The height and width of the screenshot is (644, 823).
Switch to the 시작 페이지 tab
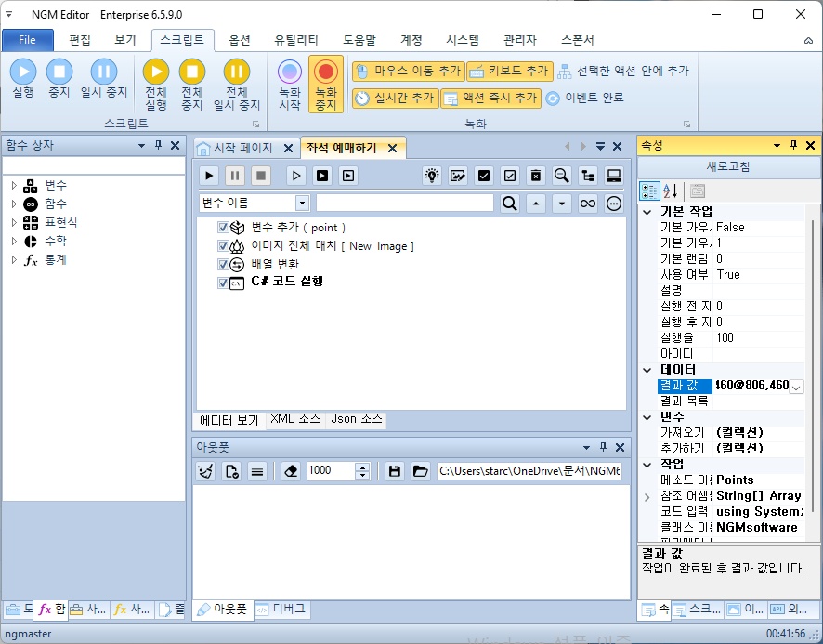coord(242,148)
